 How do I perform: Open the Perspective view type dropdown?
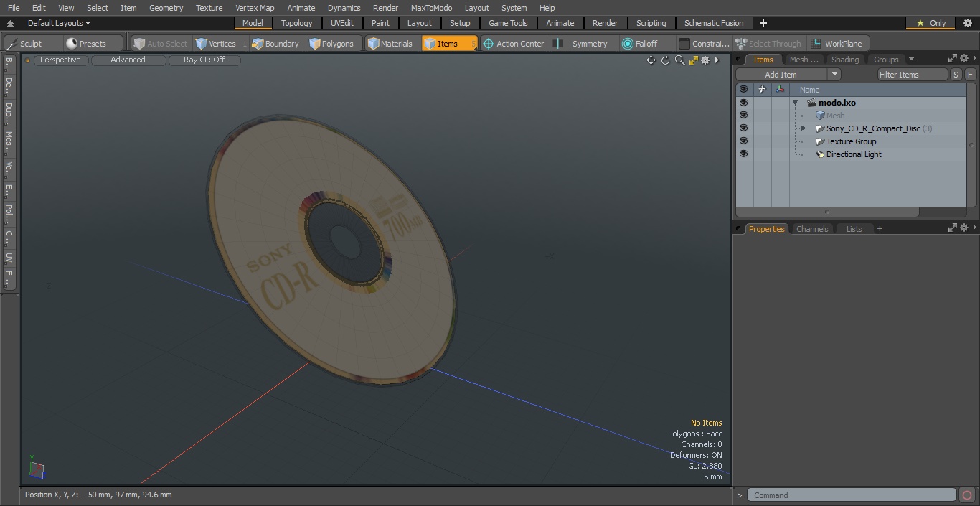tap(60, 60)
